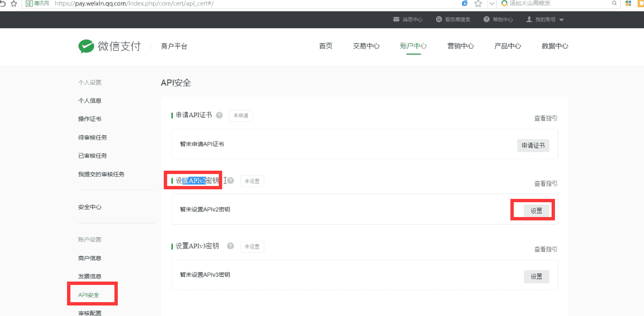The width and height of the screenshot is (644, 316).
Task: Click the 微信支付 green logo icon
Action: click(86, 46)
